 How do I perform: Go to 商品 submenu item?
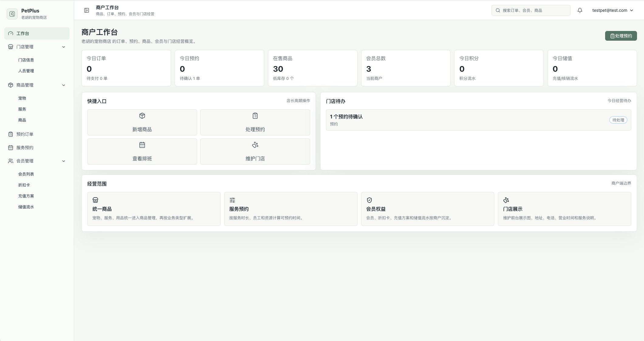22,120
